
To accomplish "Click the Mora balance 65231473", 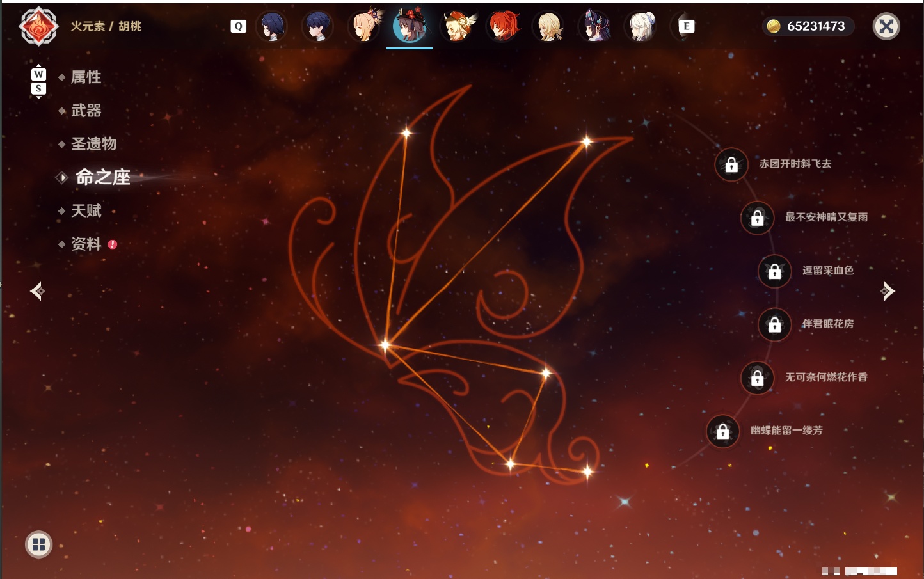I will pyautogui.click(x=808, y=26).
